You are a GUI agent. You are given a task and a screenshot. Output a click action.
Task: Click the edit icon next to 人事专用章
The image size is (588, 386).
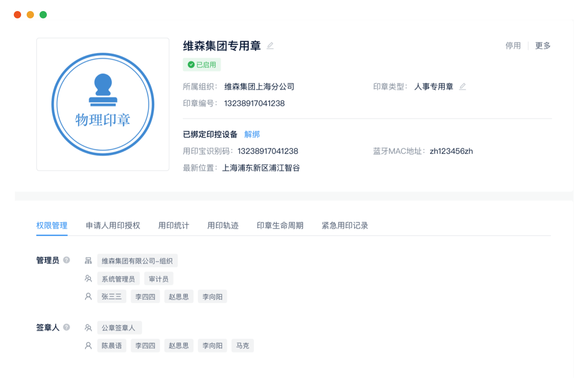(463, 86)
